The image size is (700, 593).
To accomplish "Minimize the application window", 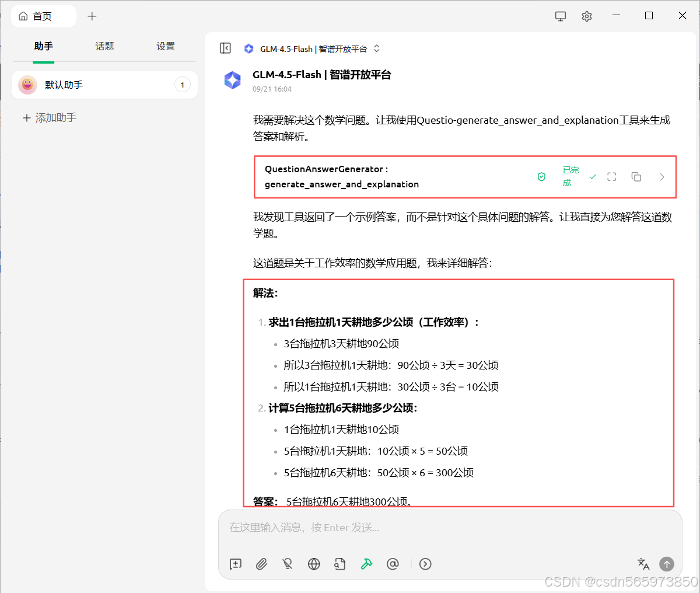I will point(617,16).
